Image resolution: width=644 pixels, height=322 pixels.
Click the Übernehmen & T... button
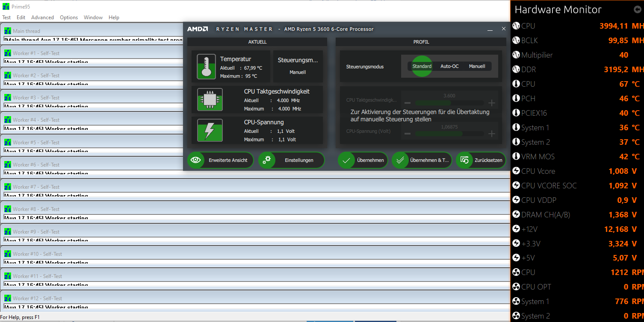[422, 160]
